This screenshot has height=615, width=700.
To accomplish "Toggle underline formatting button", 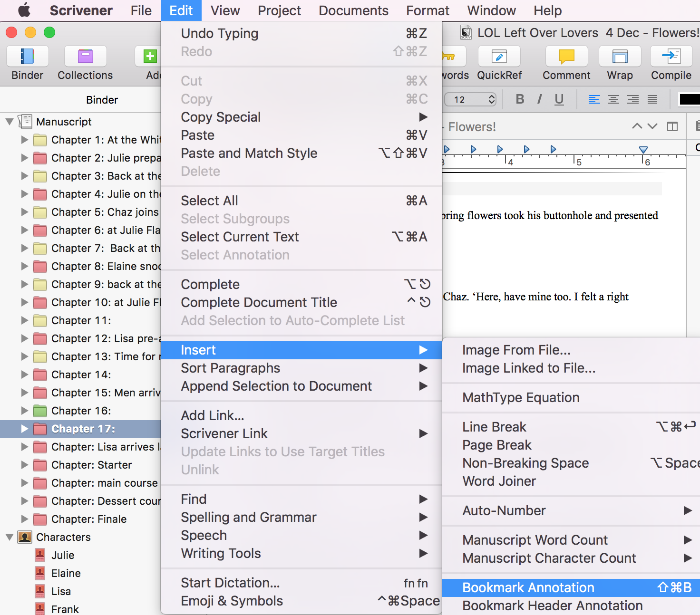I will (559, 99).
